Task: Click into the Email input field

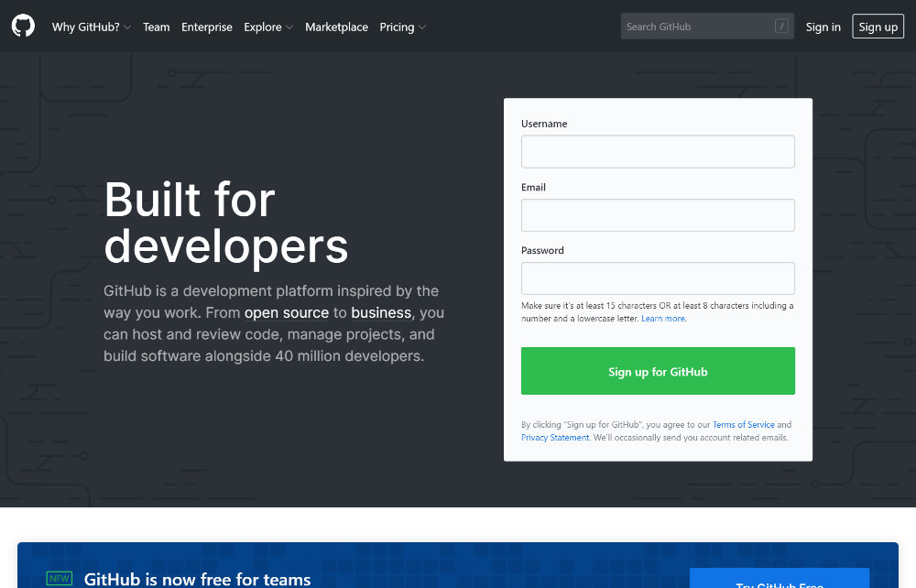Action: tap(658, 215)
